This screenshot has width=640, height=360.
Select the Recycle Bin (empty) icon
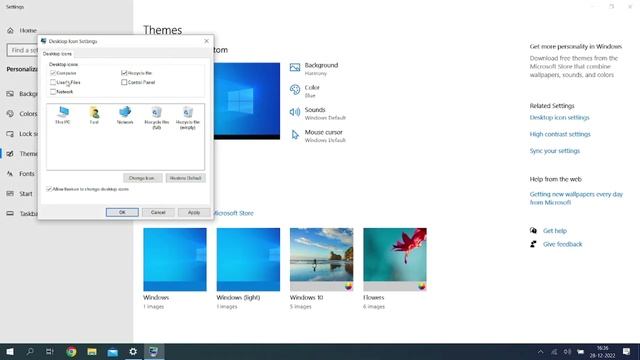point(188,112)
